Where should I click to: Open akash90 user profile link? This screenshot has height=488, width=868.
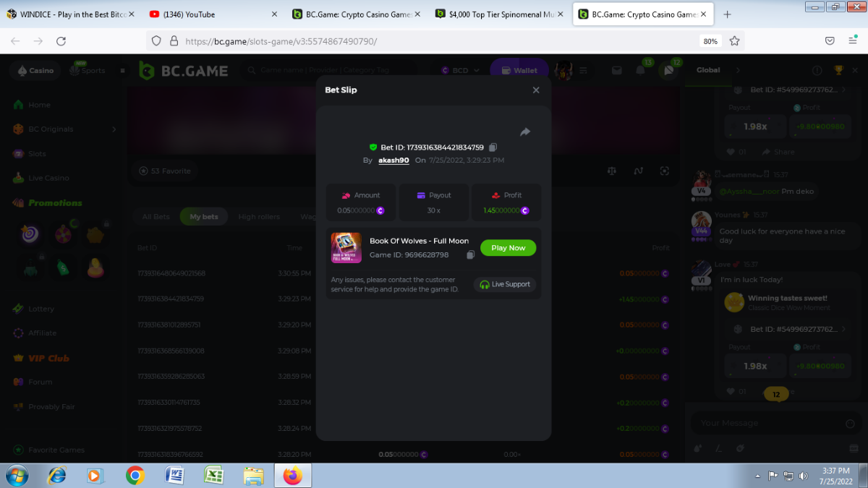pyautogui.click(x=393, y=160)
